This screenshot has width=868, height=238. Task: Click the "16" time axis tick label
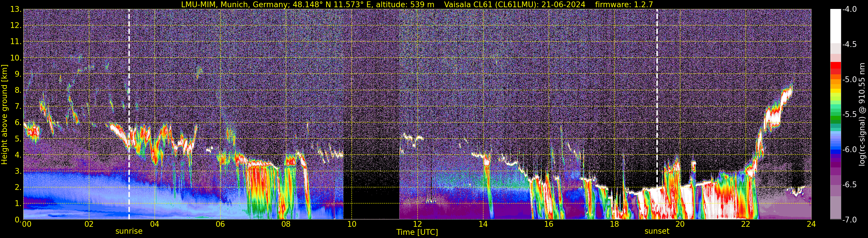click(x=548, y=224)
